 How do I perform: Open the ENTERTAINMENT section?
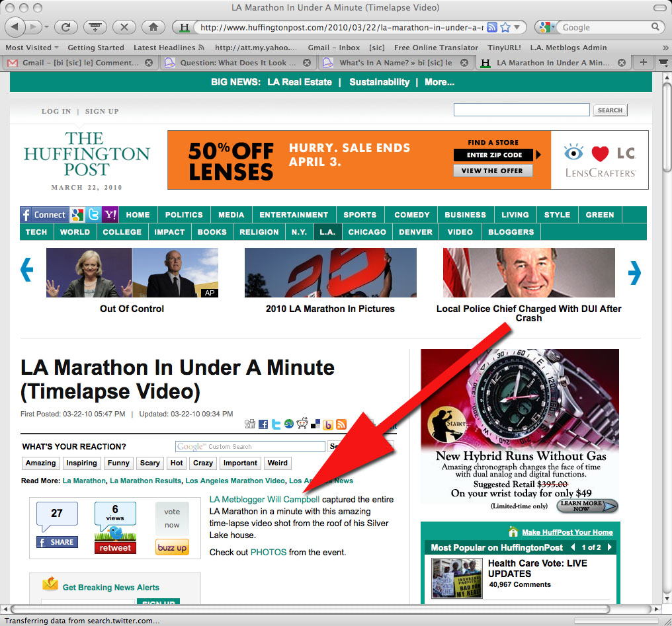(294, 215)
